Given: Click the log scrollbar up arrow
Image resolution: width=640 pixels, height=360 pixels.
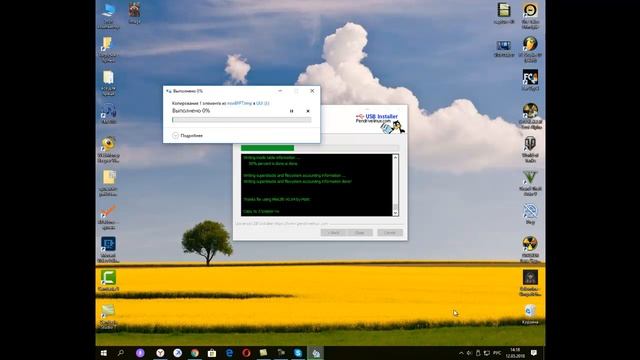Looking at the screenshot, I should 395,157.
